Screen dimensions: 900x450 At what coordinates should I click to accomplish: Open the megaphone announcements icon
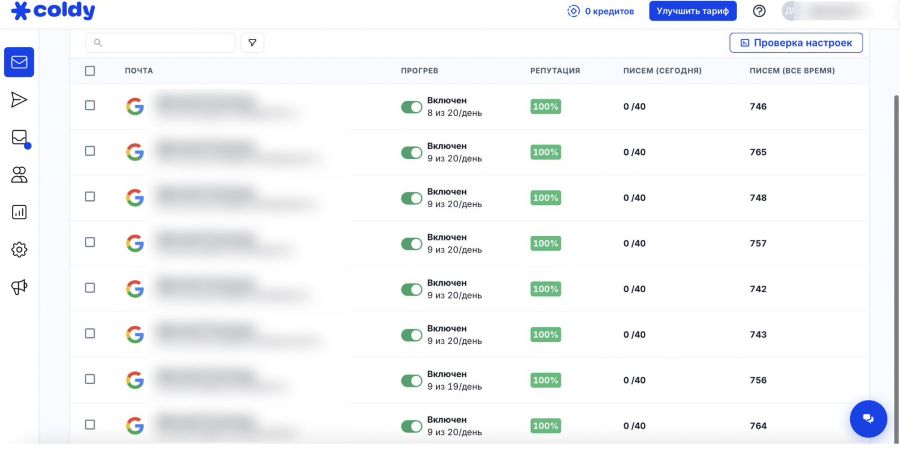point(19,287)
